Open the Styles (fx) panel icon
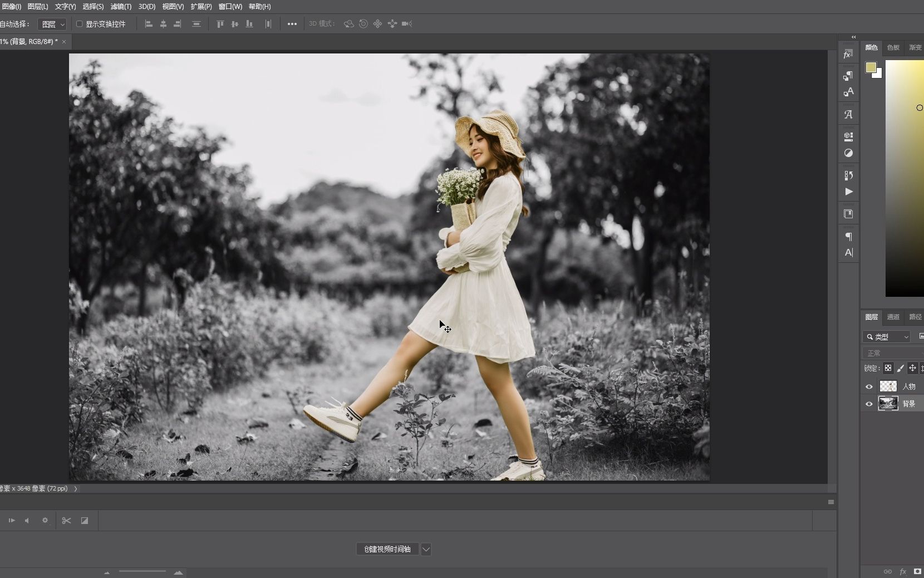 tap(848, 54)
